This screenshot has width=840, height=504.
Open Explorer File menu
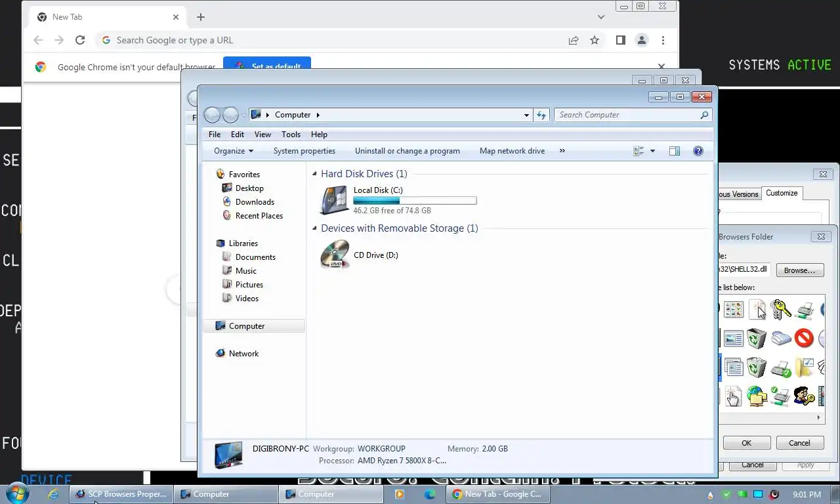pyautogui.click(x=215, y=134)
